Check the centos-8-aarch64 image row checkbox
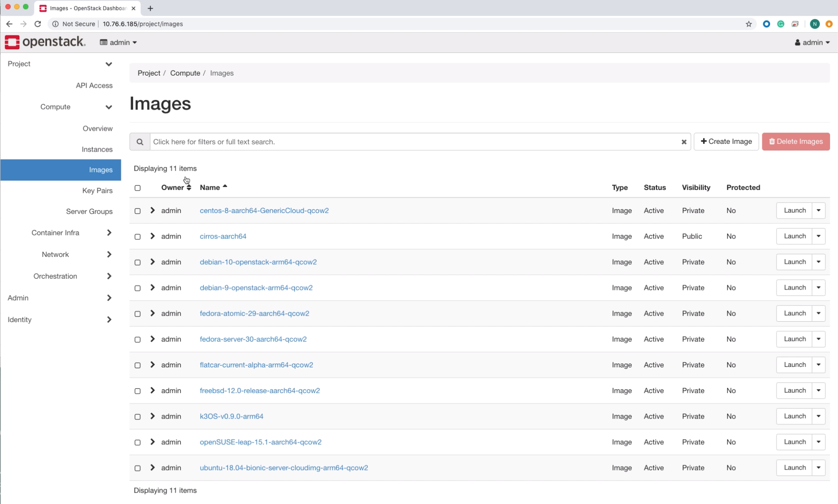 pos(138,211)
